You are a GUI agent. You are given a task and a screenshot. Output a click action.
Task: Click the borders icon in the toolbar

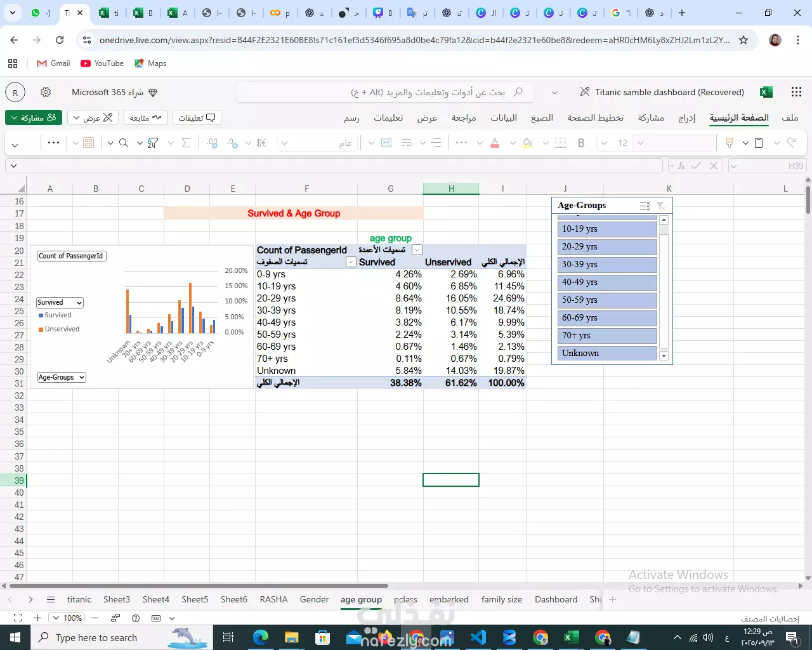(x=560, y=143)
